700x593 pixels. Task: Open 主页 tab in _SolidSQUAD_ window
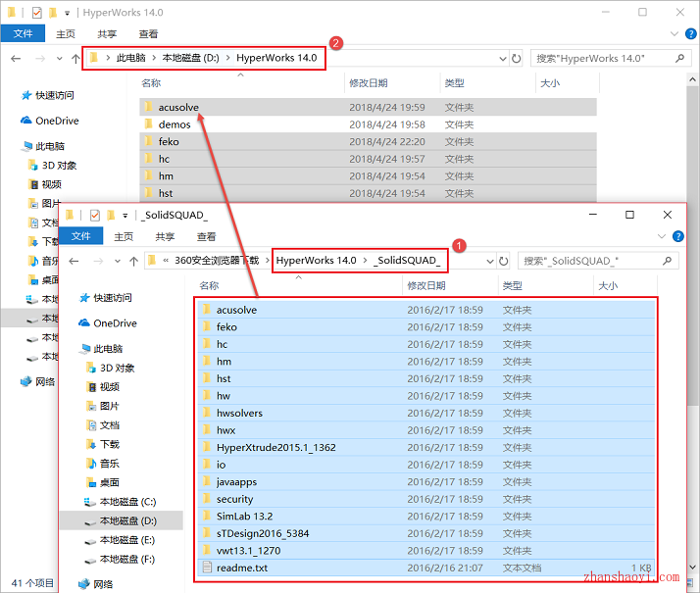pyautogui.click(x=124, y=236)
